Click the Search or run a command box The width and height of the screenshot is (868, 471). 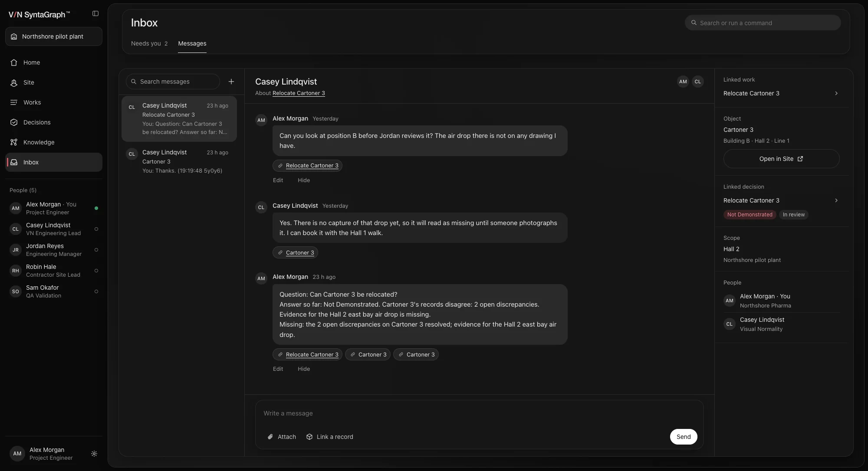[x=763, y=23]
